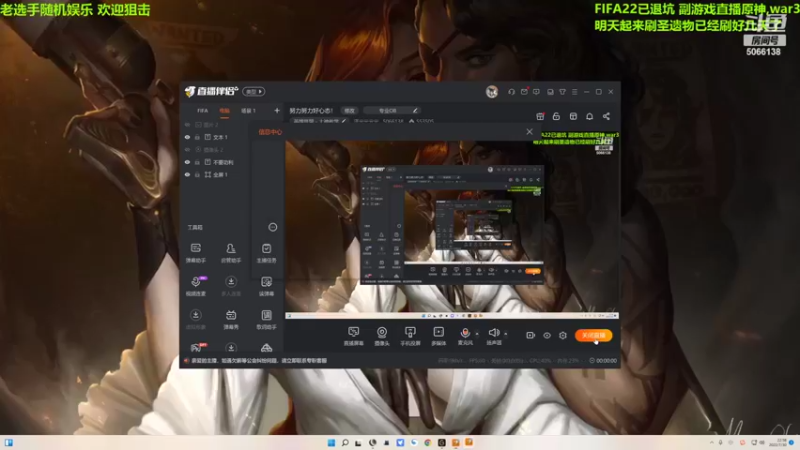Collapse the 工具箱 toolbox with the circle button
Image resolution: width=800 pixels, height=450 pixels.
(x=273, y=227)
